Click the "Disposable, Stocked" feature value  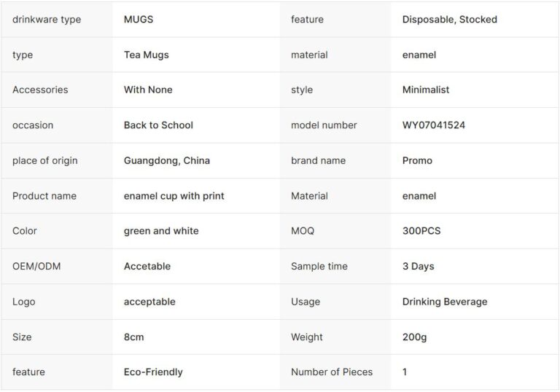pyautogui.click(x=449, y=20)
